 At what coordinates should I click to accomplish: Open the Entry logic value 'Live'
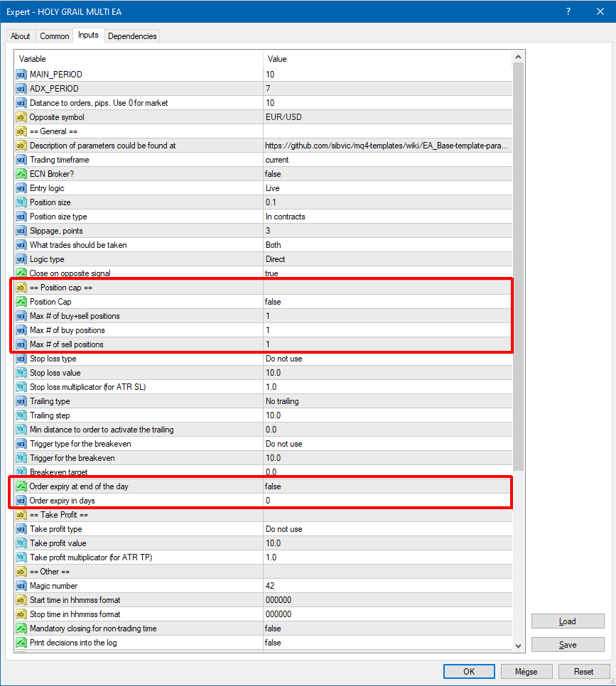tap(387, 188)
